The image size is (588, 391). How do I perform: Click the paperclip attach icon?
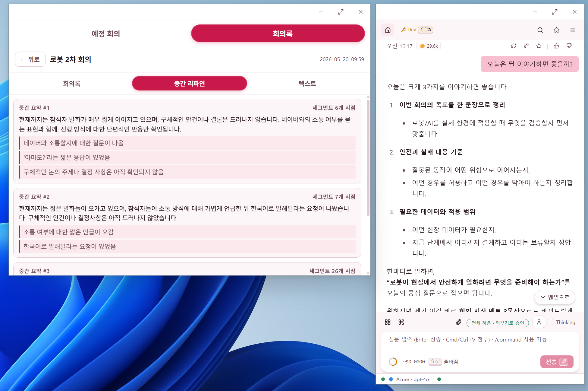[458, 322]
